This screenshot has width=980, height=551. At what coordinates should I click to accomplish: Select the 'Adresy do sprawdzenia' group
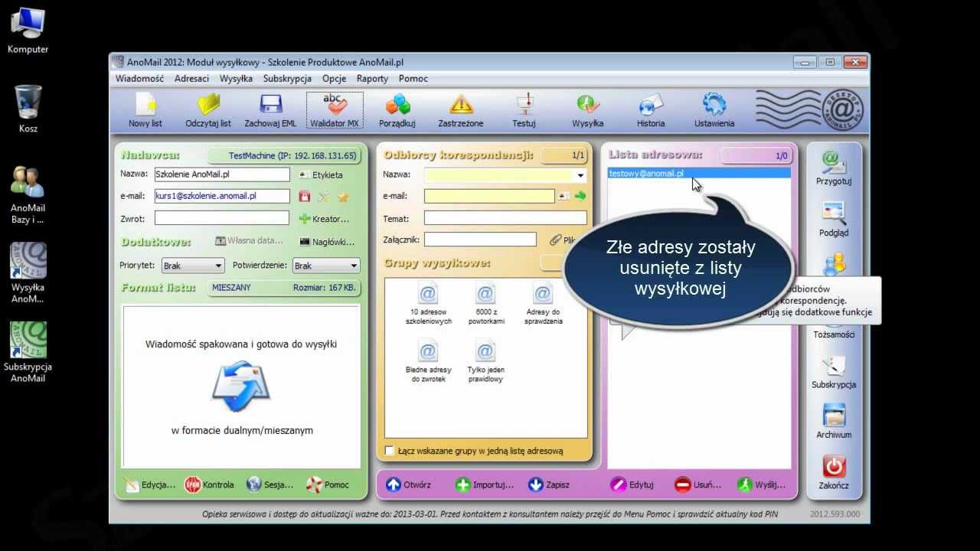(543, 304)
